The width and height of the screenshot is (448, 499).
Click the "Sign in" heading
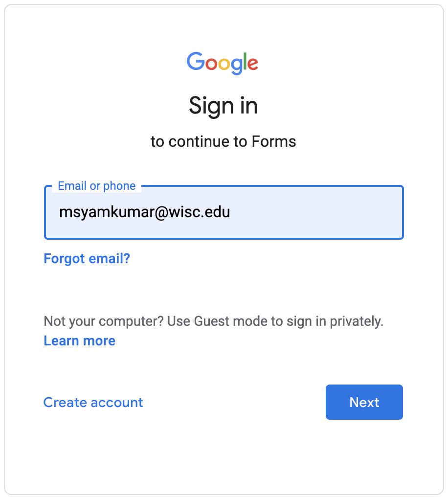point(223,106)
